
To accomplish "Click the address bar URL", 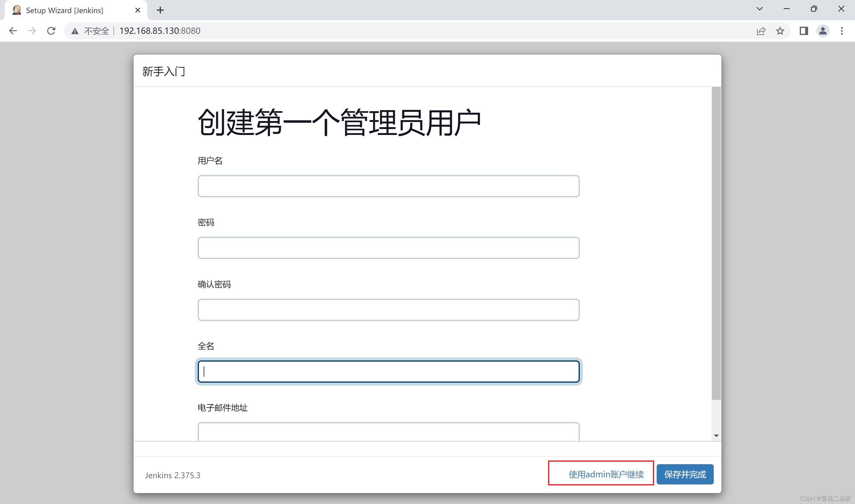I will tap(160, 31).
